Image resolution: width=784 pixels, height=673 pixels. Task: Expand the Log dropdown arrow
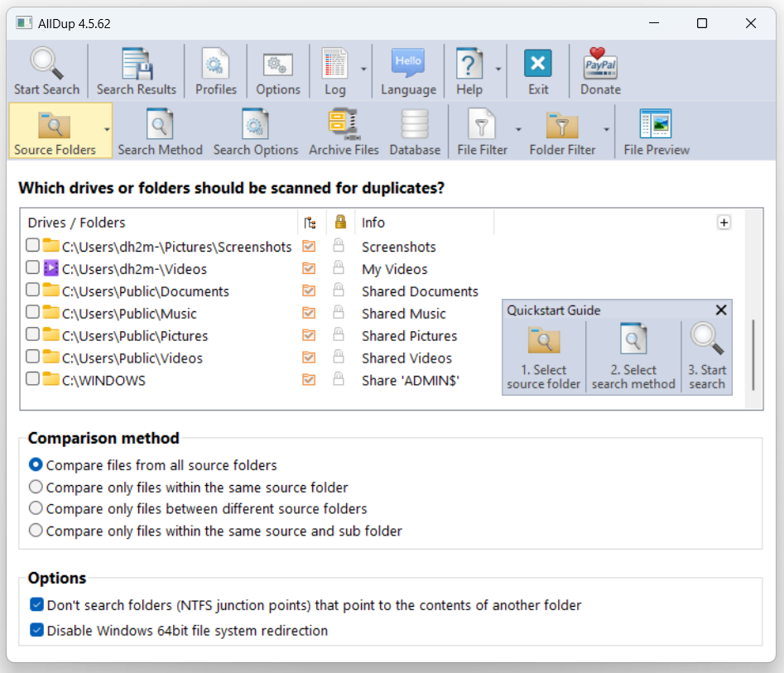(x=363, y=69)
